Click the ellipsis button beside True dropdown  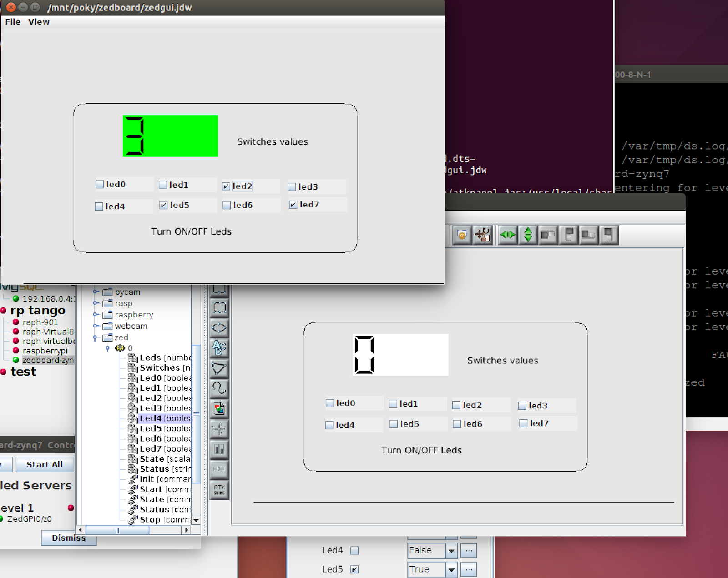pyautogui.click(x=469, y=569)
